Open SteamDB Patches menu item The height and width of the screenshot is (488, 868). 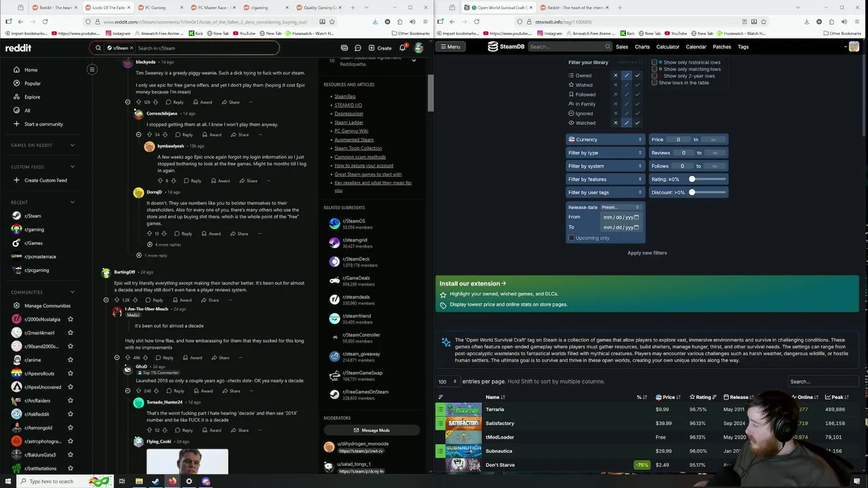722,47
